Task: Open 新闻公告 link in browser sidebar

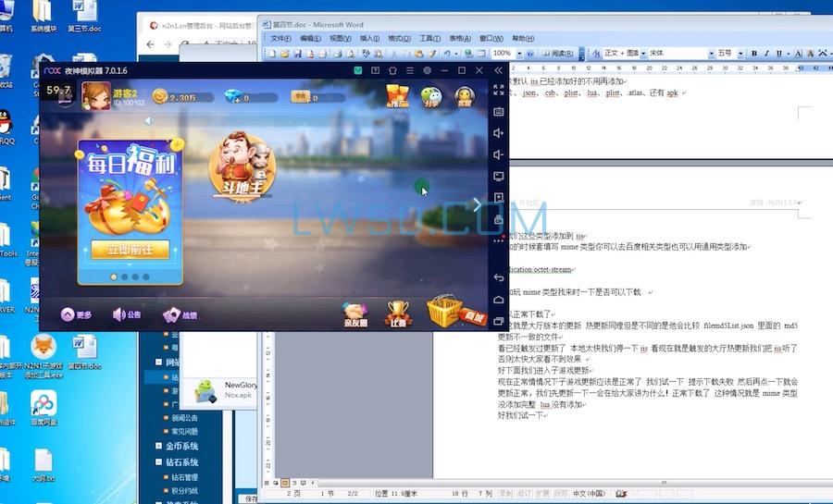Action: [x=185, y=418]
